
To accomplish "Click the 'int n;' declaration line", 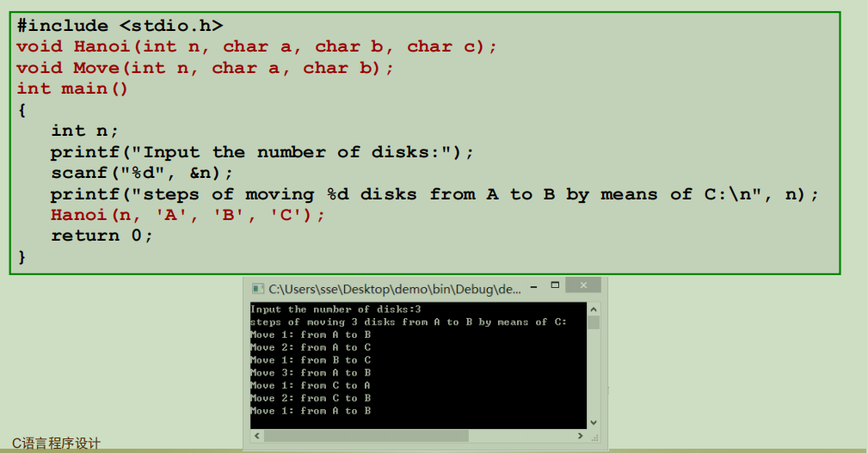I will pos(84,132).
